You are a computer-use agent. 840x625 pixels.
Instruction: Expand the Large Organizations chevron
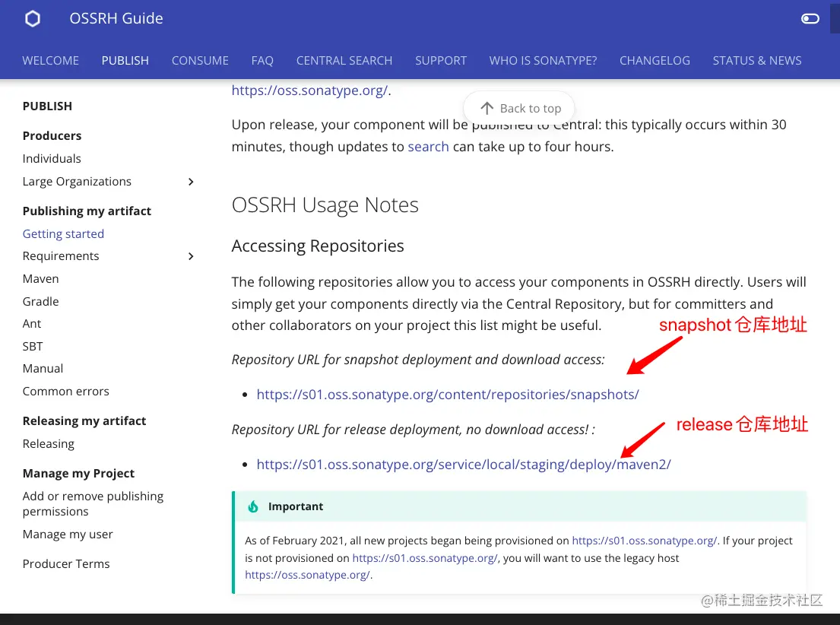click(192, 182)
